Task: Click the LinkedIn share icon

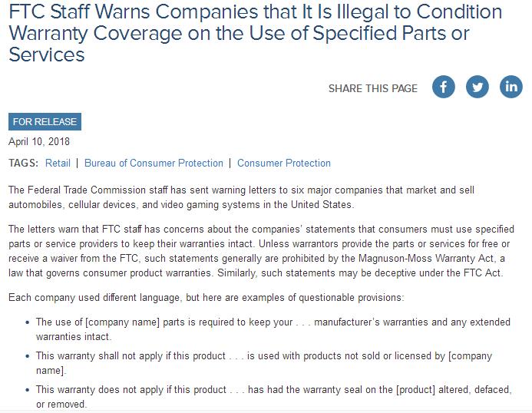Action: pos(511,87)
